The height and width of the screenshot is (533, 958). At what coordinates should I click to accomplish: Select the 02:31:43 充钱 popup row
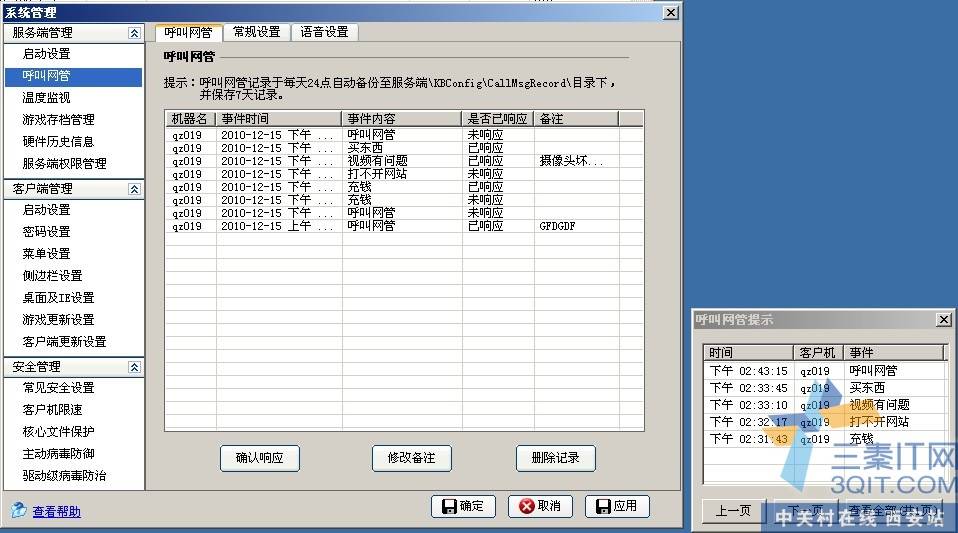tap(824, 439)
